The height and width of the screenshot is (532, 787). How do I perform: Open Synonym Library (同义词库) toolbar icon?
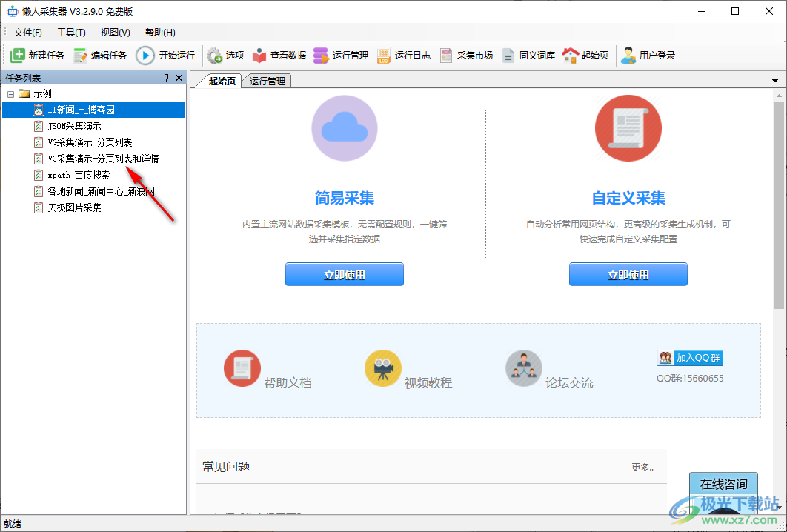point(508,56)
